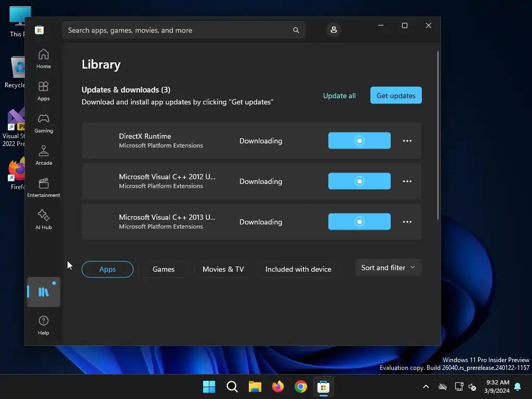Open Help in the sidebar

44,325
